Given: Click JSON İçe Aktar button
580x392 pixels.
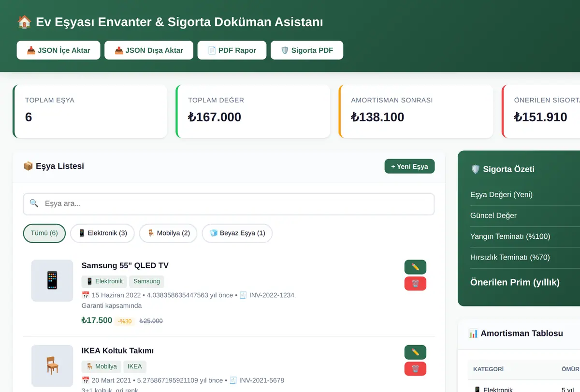Looking at the screenshot, I should click(58, 50).
